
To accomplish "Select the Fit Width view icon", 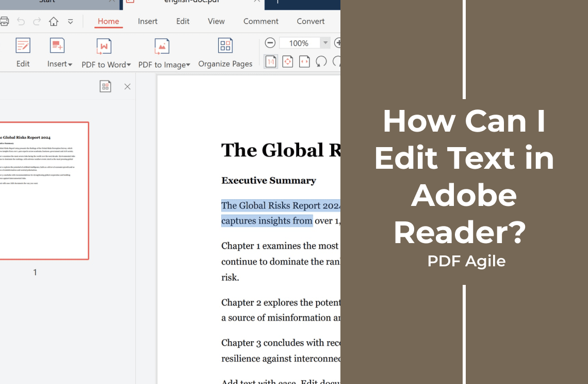I will click(304, 61).
